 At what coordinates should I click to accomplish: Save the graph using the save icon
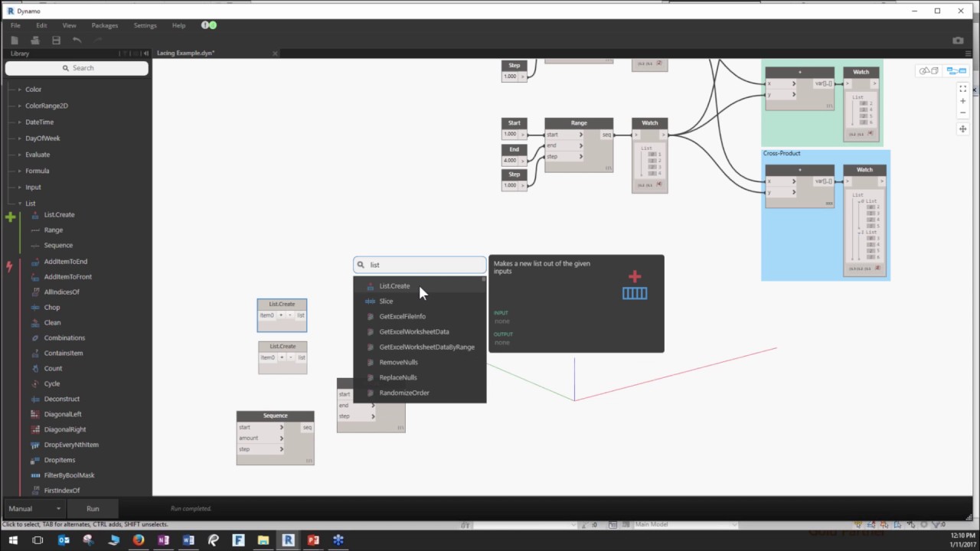[x=56, y=40]
